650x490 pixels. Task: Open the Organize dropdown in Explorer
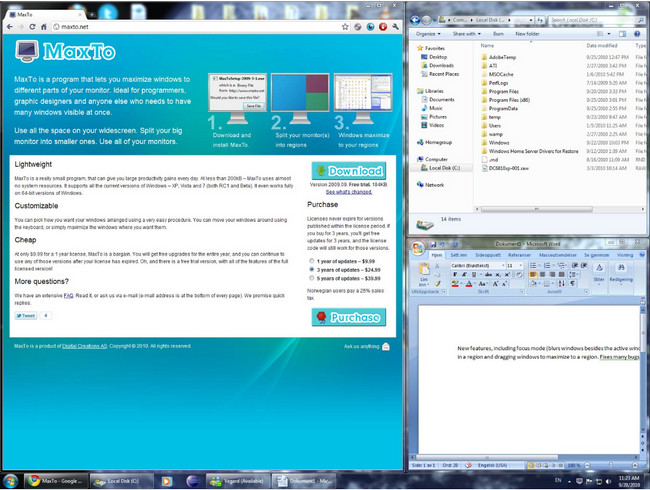[x=428, y=33]
